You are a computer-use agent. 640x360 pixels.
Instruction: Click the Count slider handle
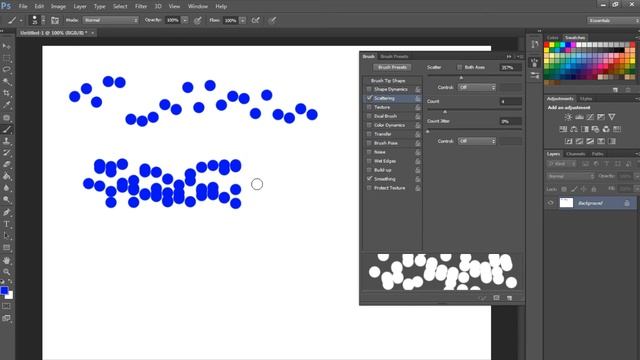tap(445, 111)
